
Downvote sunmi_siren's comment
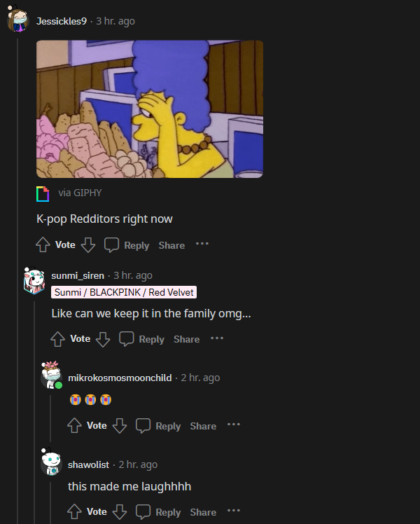(103, 339)
